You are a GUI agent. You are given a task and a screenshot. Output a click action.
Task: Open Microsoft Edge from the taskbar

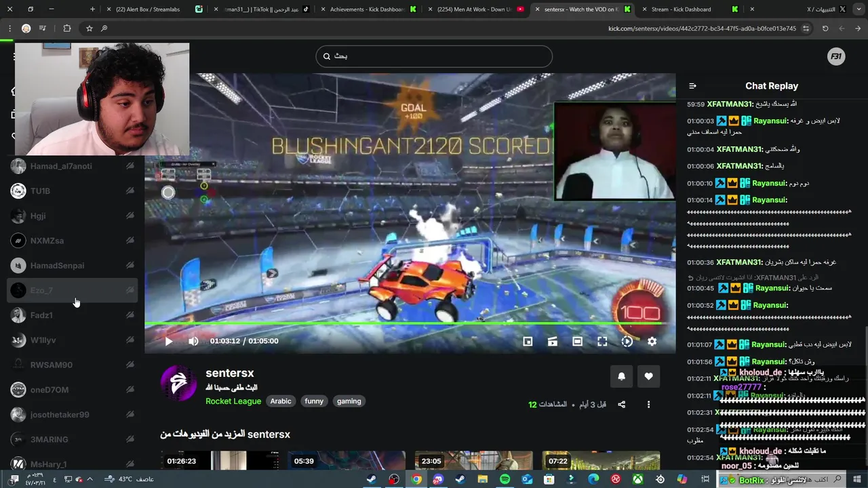pos(593,479)
